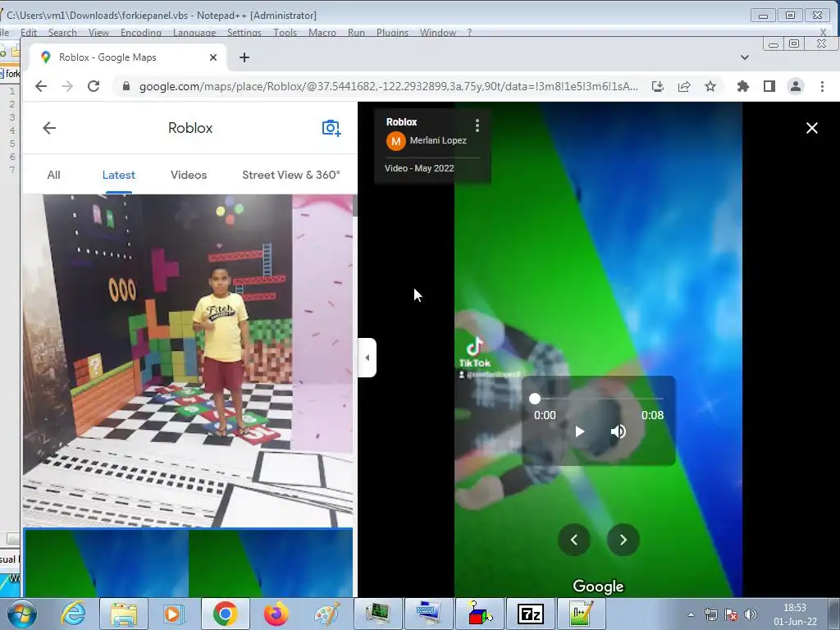Open Macro menu in Notepad++
840x630 pixels.
322,33
